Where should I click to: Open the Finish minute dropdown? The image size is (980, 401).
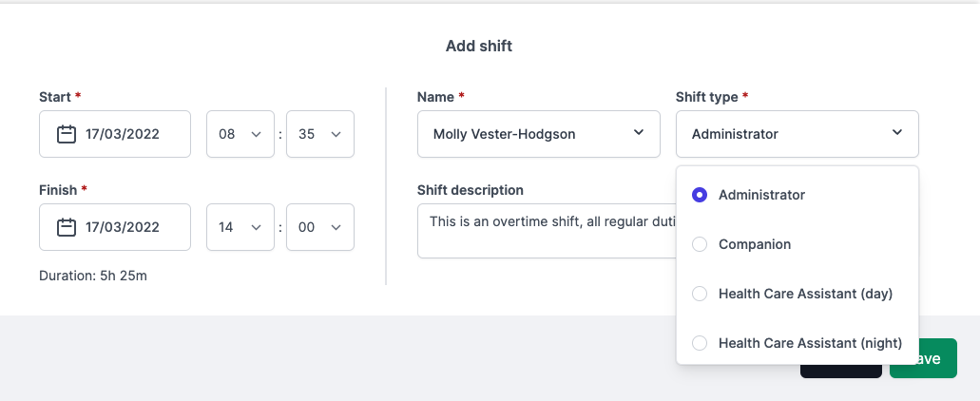pyautogui.click(x=319, y=227)
